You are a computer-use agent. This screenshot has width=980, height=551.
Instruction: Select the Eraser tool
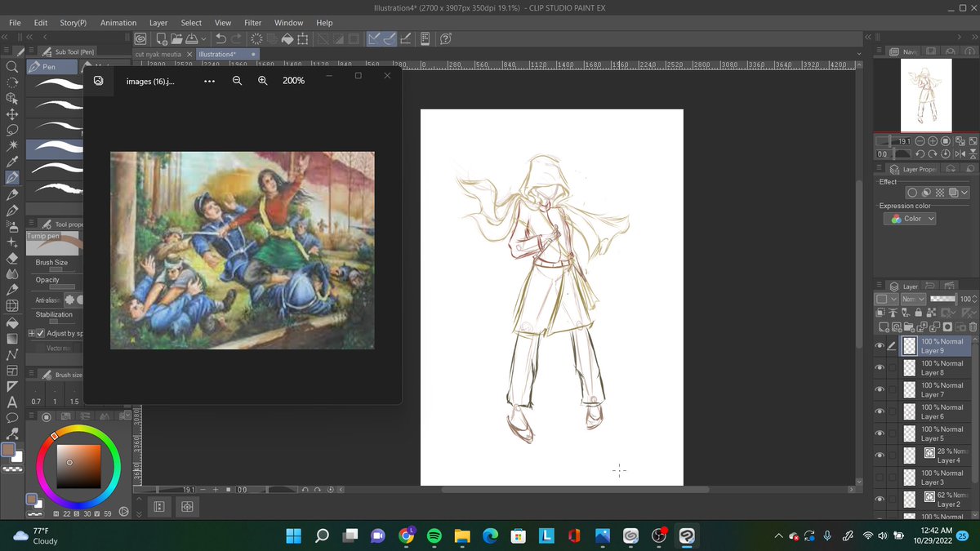[x=12, y=258]
